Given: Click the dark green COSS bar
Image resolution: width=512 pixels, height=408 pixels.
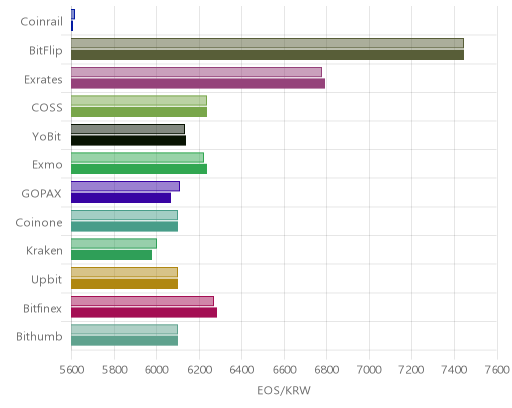Looking at the screenshot, I should (x=139, y=112).
